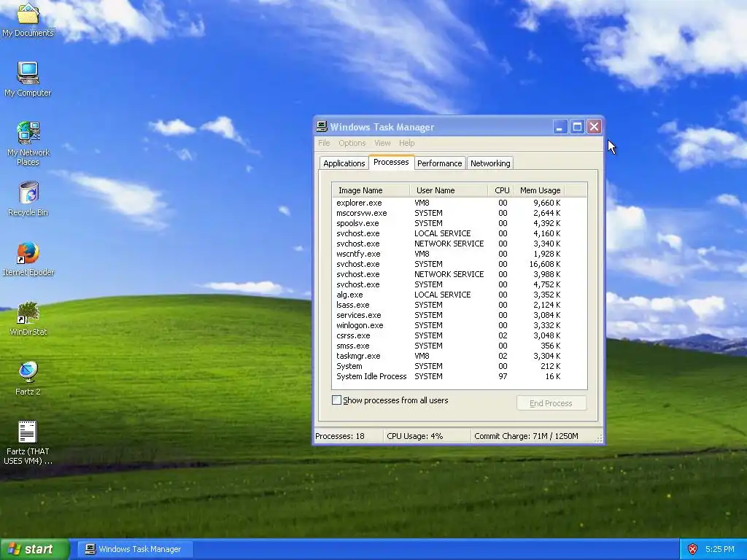Viewport: 747px width, 560px height.
Task: Click the clock showing 5:25 PM
Action: coord(719,549)
